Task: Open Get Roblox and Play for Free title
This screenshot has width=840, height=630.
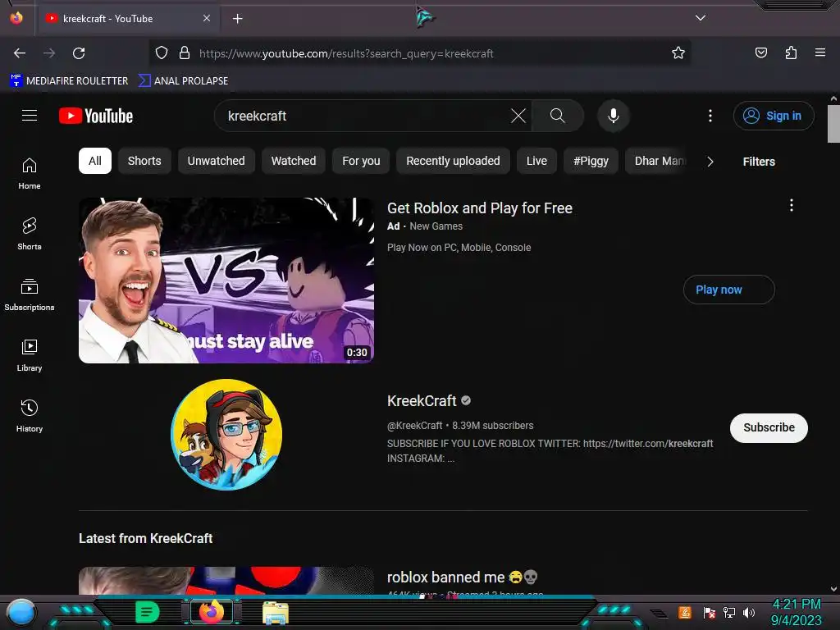Action: tap(479, 208)
